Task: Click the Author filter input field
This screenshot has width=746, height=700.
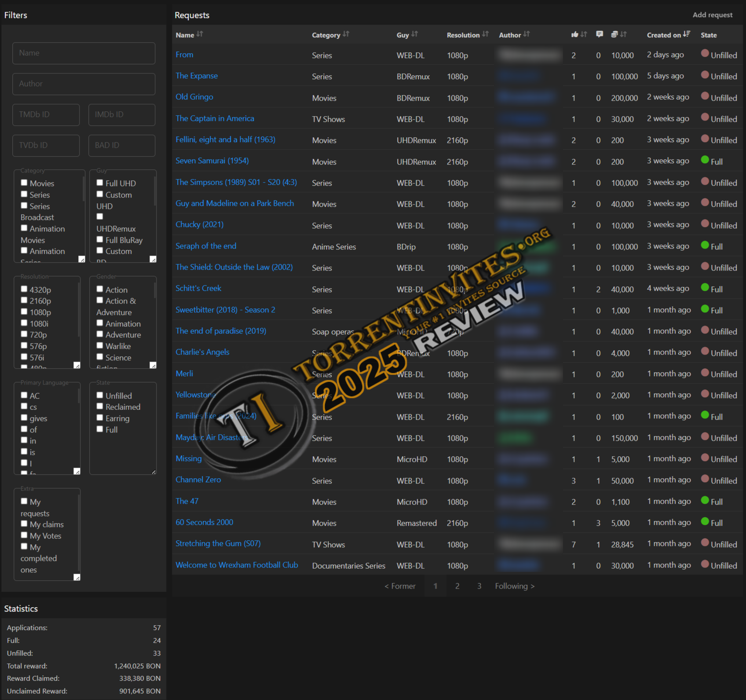Action: click(x=84, y=84)
